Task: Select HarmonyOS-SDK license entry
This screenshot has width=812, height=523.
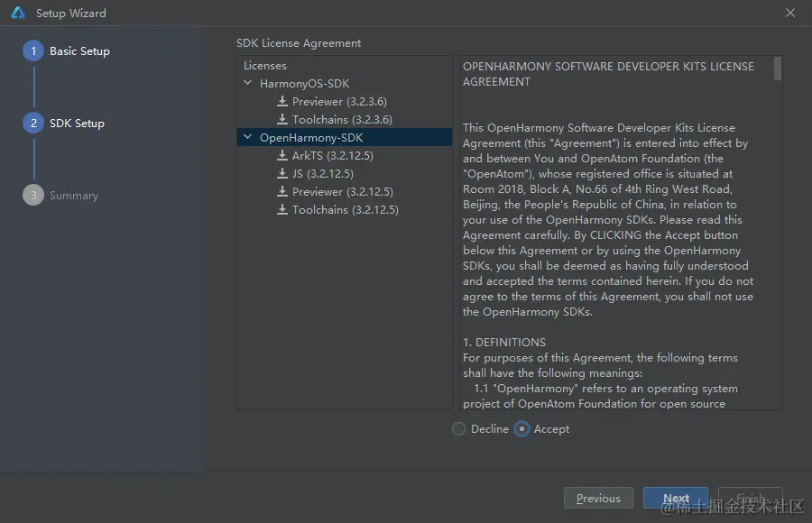Action: 345,83
